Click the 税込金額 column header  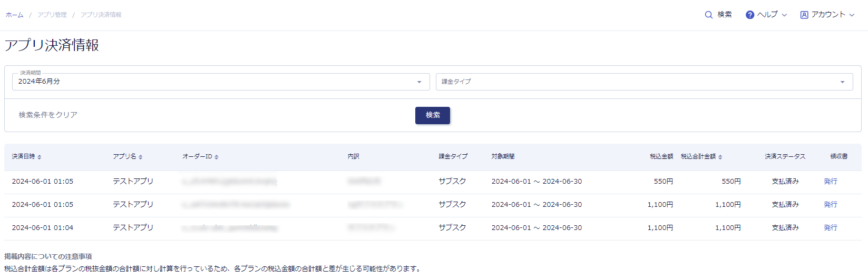(661, 156)
